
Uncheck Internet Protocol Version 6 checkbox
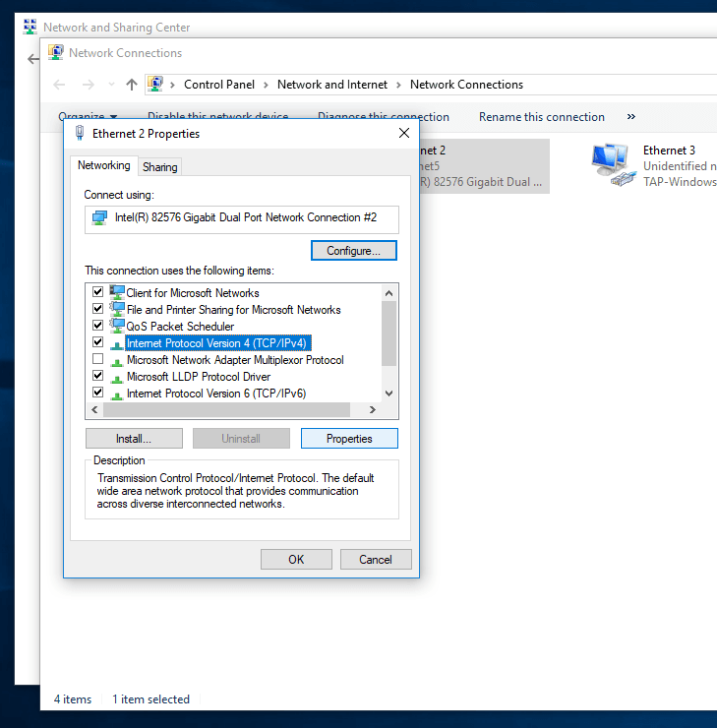97,394
